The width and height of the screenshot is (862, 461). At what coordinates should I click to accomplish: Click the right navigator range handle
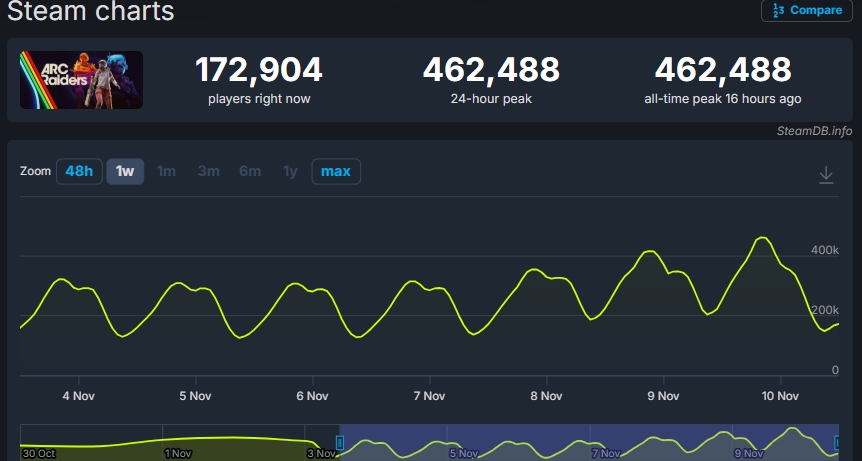[838, 442]
